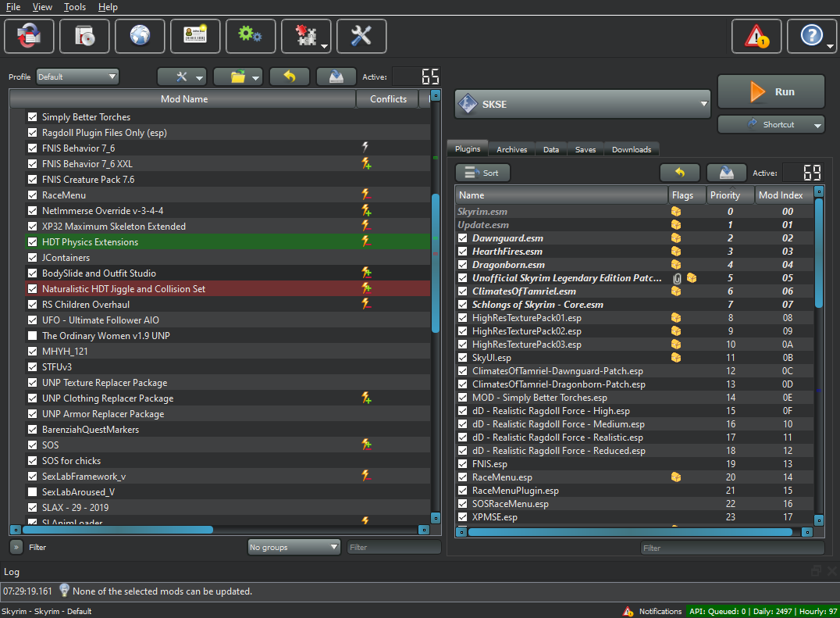Click the plugin list Filter input field

tap(732, 548)
